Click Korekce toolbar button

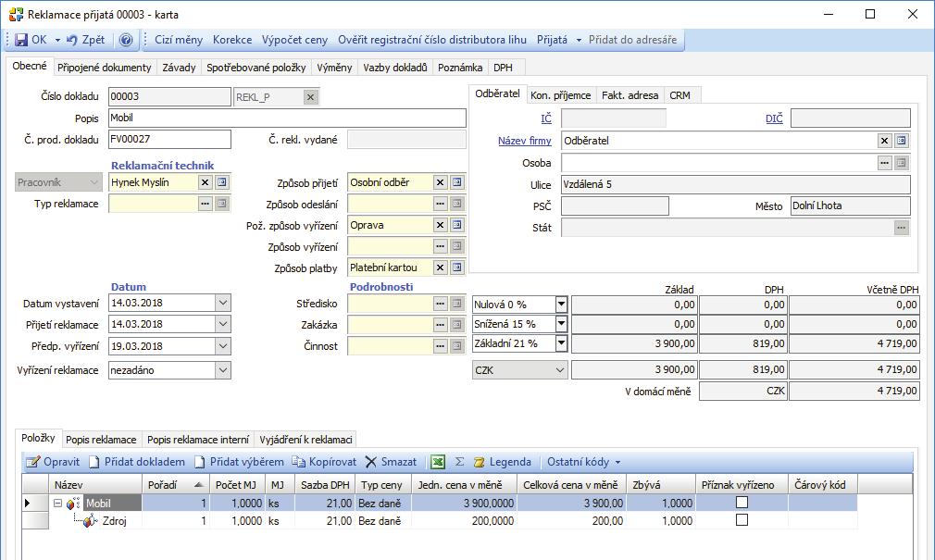[232, 40]
